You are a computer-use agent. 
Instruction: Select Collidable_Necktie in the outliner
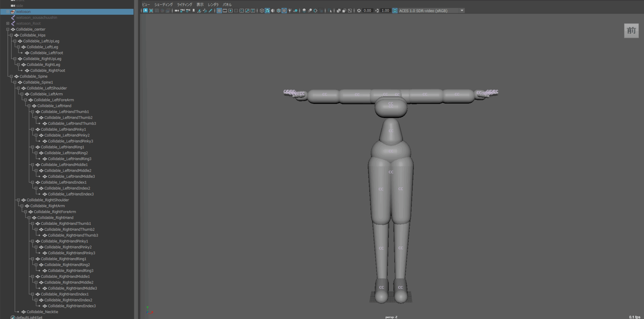[42, 312]
